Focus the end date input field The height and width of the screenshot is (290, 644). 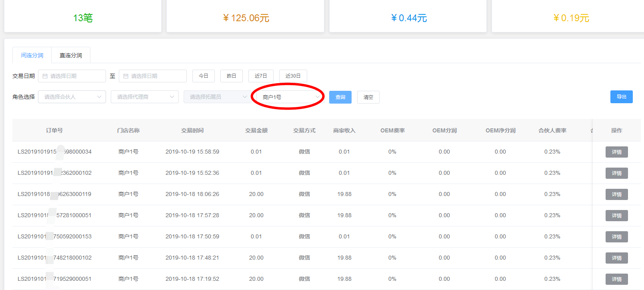pyautogui.click(x=157, y=76)
